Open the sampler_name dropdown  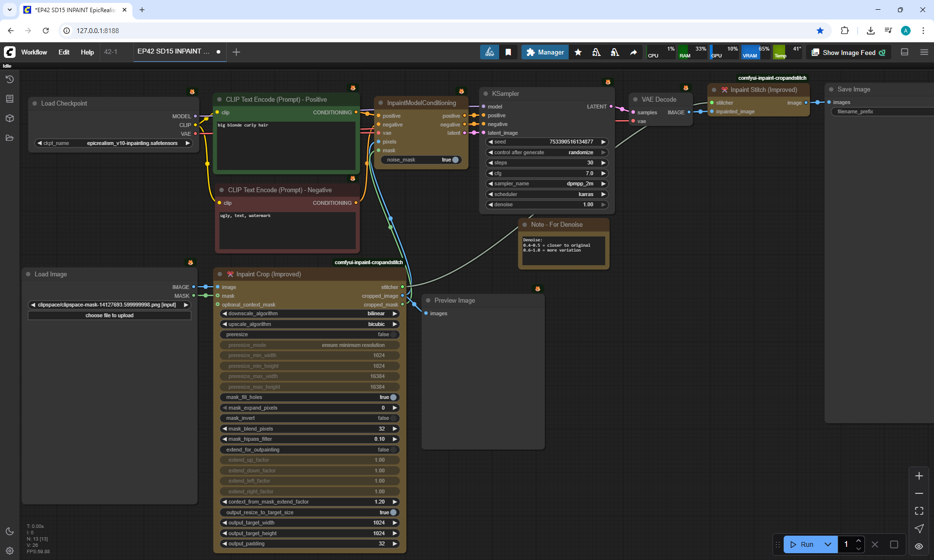click(x=547, y=183)
